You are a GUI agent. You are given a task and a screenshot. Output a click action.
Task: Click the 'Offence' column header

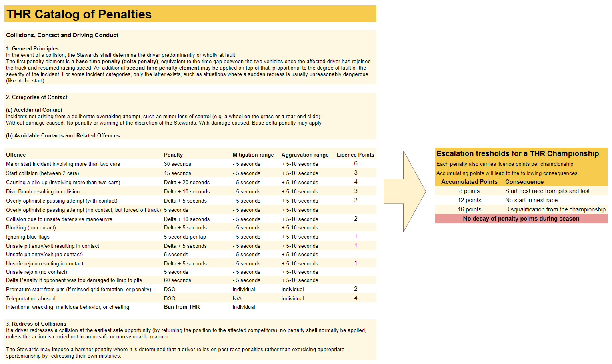tap(16, 155)
